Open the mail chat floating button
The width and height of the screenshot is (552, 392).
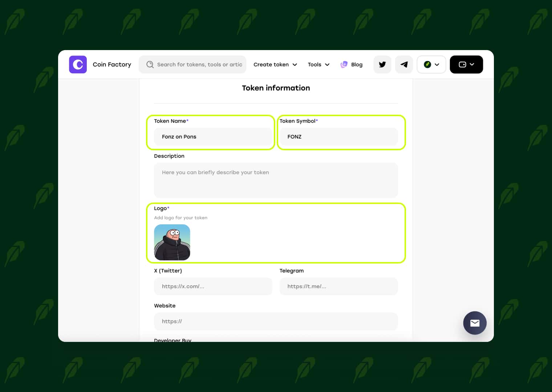475,323
